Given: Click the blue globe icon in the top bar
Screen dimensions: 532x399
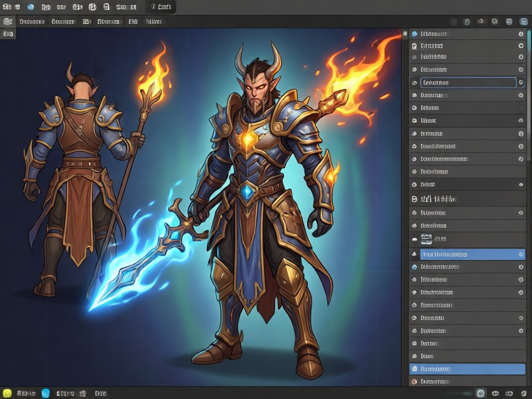Looking at the screenshot, I should (x=31, y=7).
